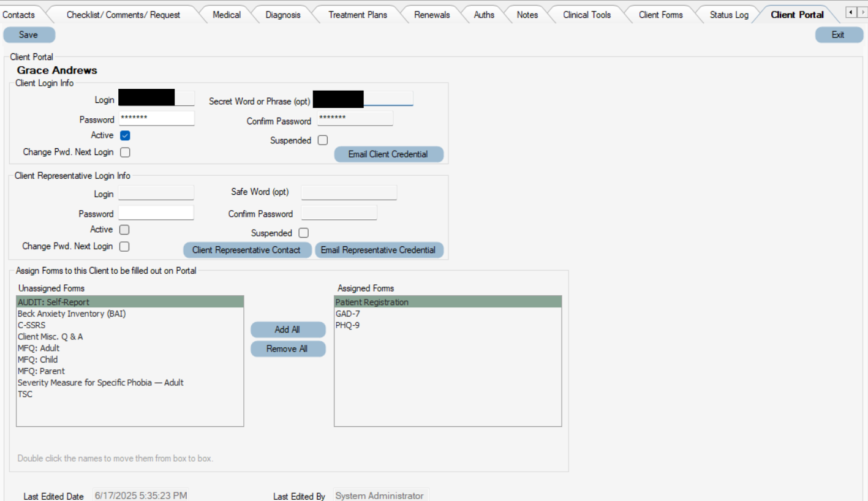Switch to the Diagnosis tab
Screen dimensions: 868x501
pos(282,14)
